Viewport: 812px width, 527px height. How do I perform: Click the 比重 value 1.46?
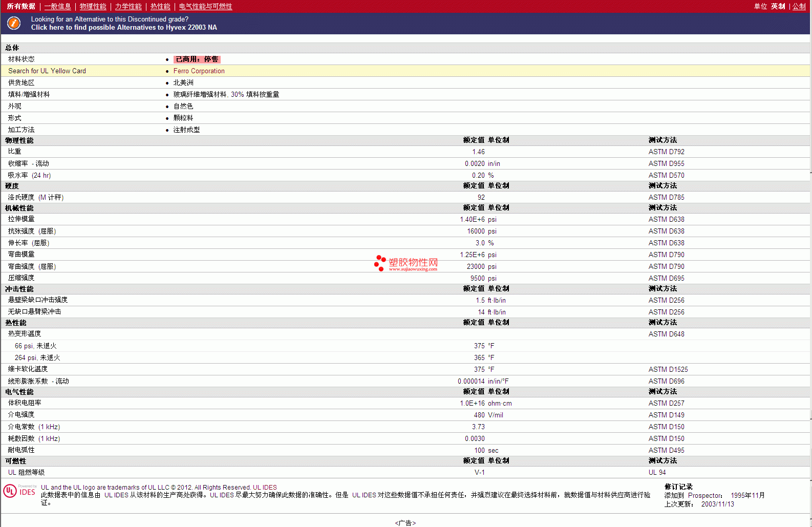[x=478, y=152]
